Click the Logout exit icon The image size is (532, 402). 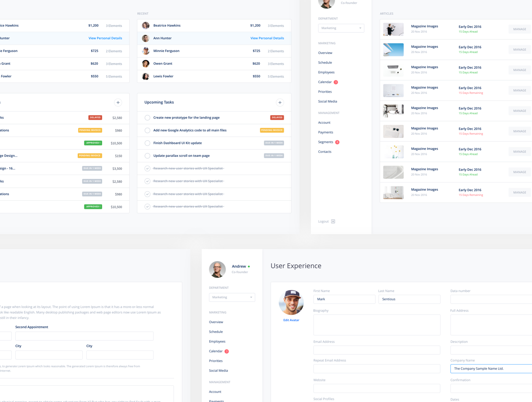333,221
